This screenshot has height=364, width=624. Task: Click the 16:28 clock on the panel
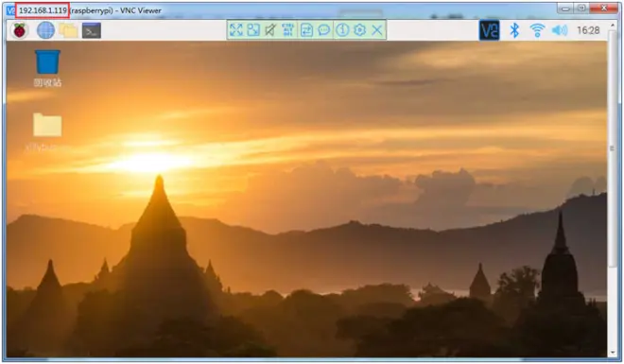588,30
